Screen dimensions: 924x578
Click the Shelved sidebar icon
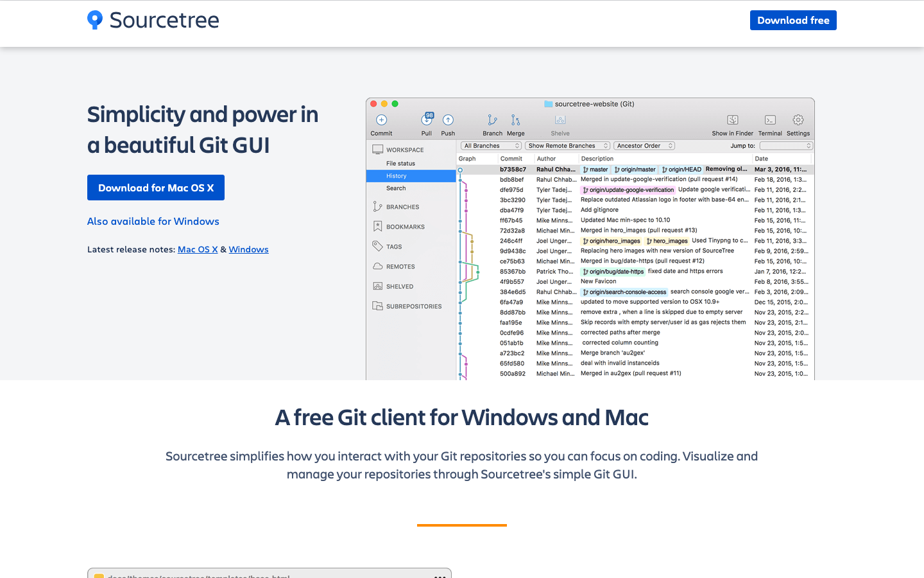(x=377, y=286)
